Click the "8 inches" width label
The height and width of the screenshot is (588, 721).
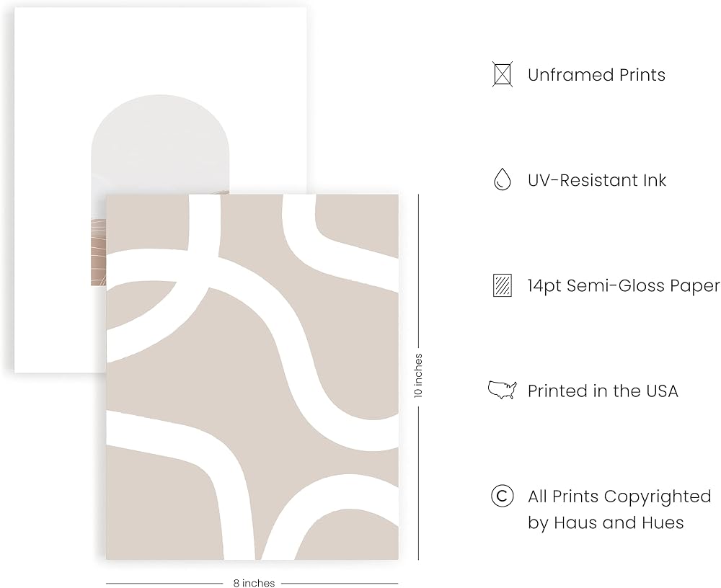pos(254,583)
